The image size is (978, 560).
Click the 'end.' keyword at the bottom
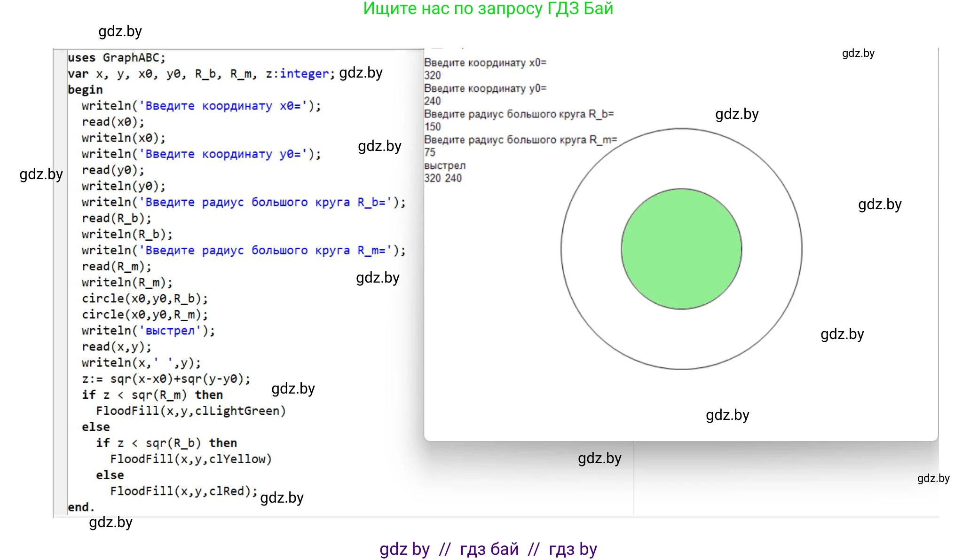tap(81, 507)
